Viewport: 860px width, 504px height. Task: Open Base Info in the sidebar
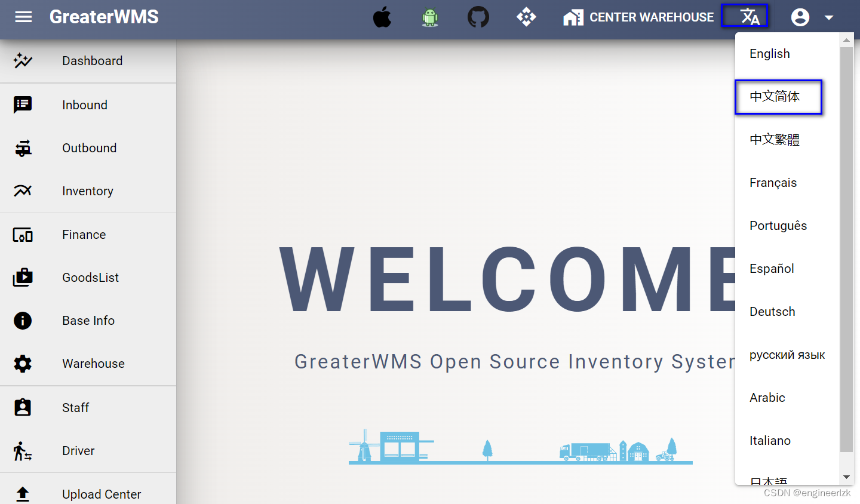click(x=88, y=321)
